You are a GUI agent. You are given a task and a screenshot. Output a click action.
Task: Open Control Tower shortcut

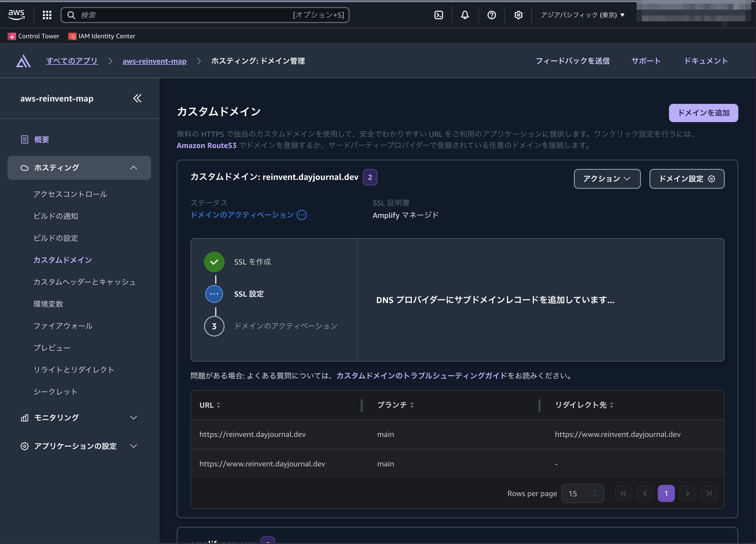click(33, 36)
